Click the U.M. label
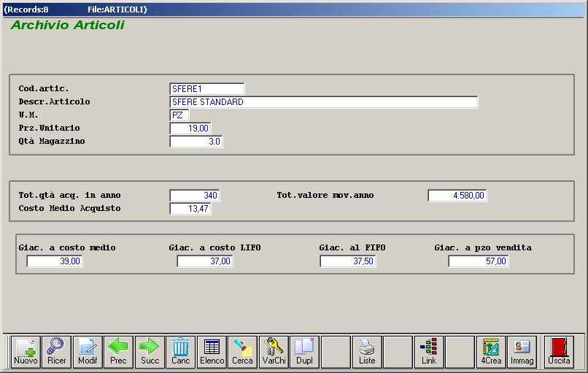588x373 pixels. click(x=28, y=115)
